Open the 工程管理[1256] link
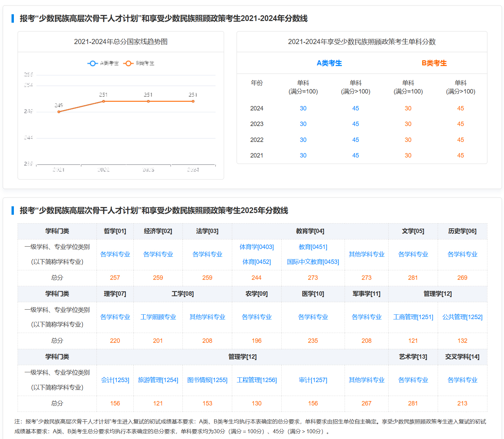Screen dimensions: 504x439 (x=256, y=380)
